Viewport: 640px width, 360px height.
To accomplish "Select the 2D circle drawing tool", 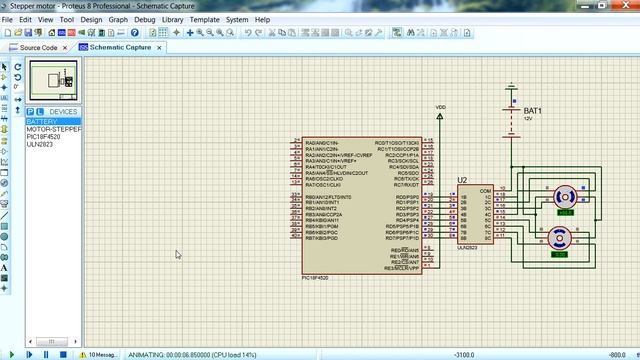I will pyautogui.click(x=4, y=237).
